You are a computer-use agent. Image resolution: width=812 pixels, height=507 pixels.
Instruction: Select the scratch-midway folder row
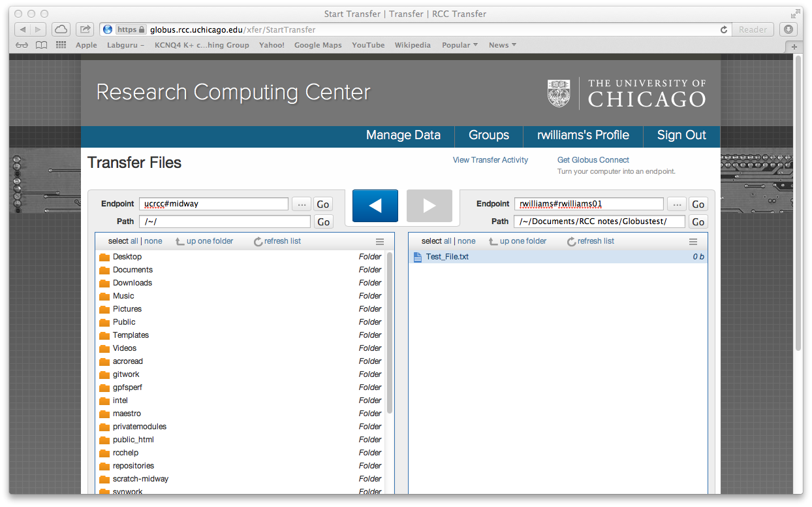click(x=240, y=479)
